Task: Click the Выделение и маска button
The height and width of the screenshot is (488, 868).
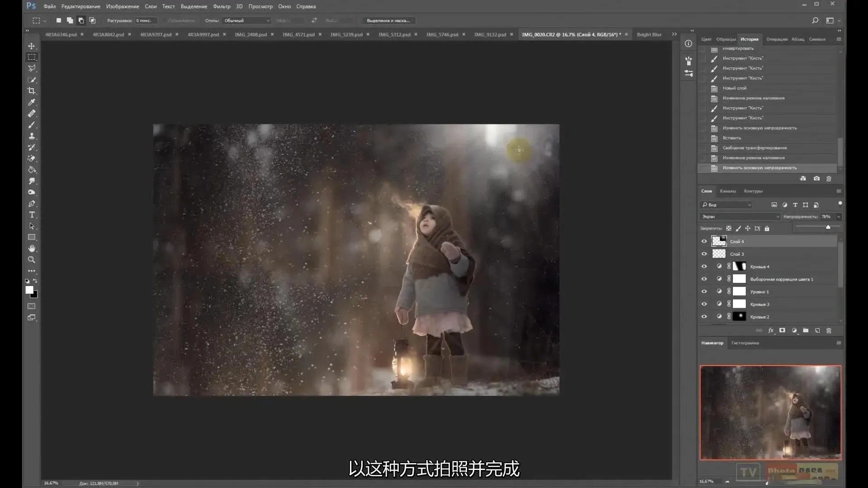Action: (388, 21)
